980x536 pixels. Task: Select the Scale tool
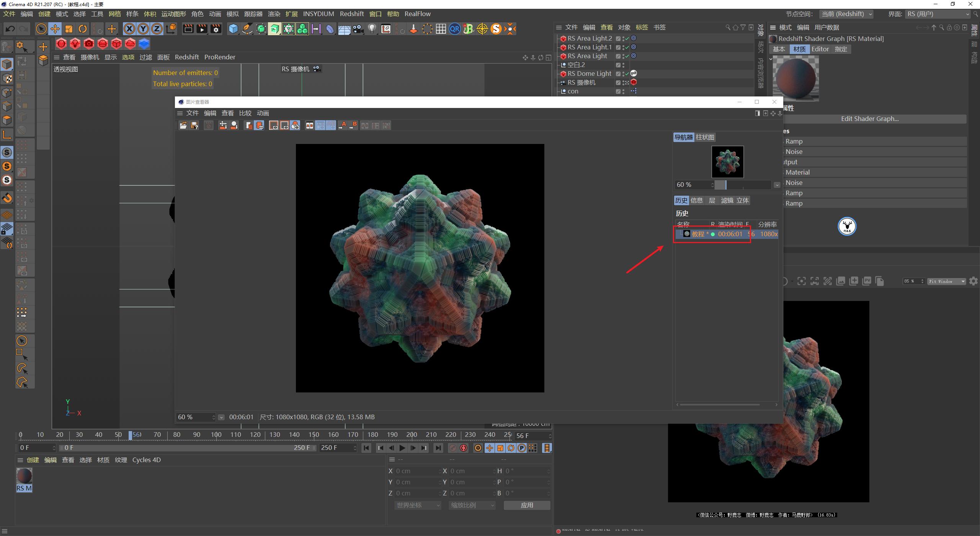click(69, 29)
